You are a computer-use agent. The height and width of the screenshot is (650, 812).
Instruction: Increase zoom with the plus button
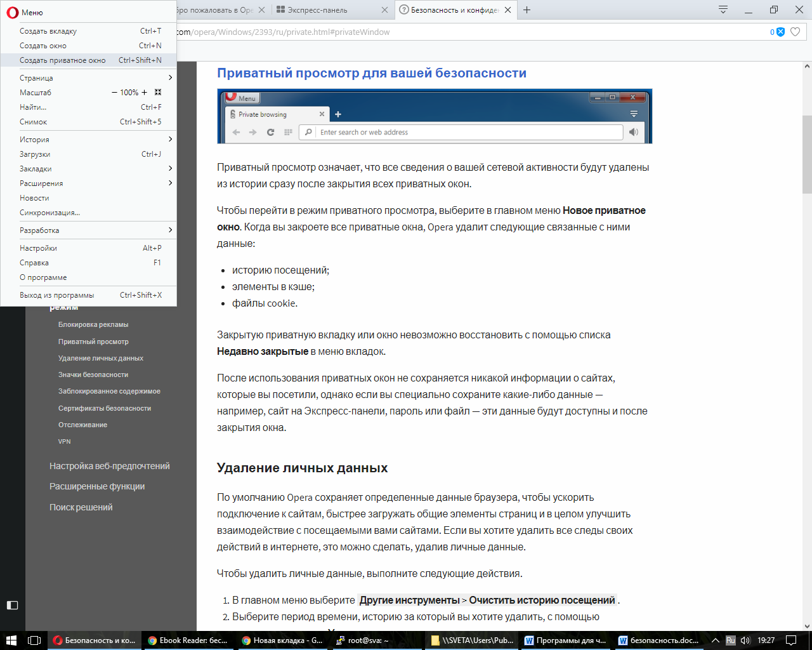(x=145, y=93)
